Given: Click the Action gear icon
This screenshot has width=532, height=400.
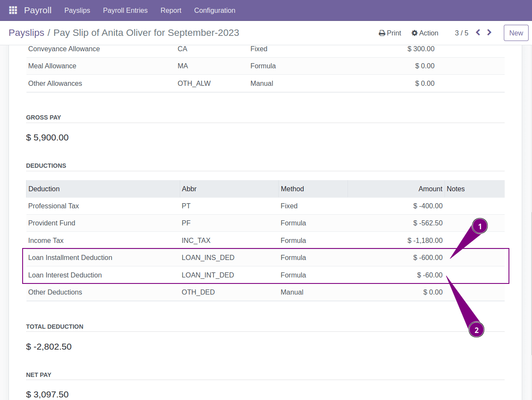Looking at the screenshot, I should [414, 33].
